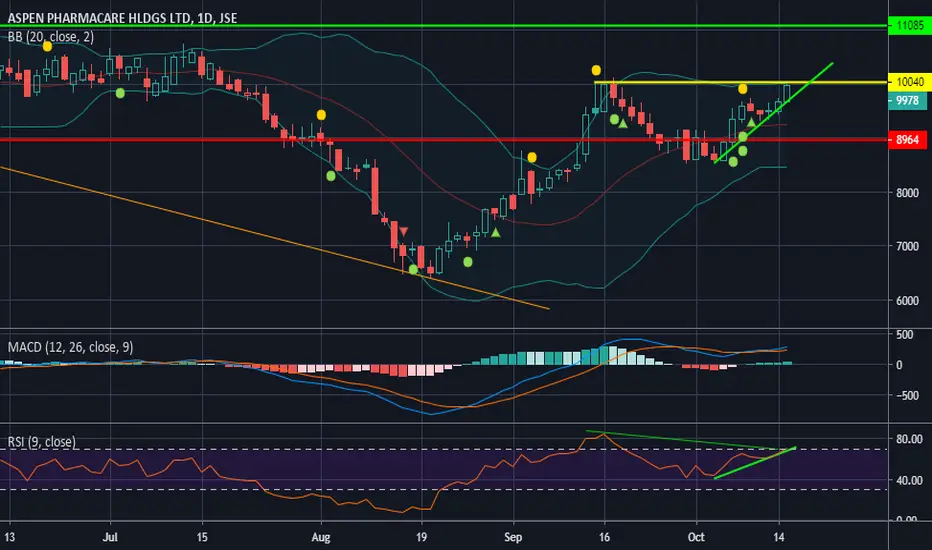Select the green horizontal line at 11085
The width and height of the screenshot is (932, 550).
point(443,26)
